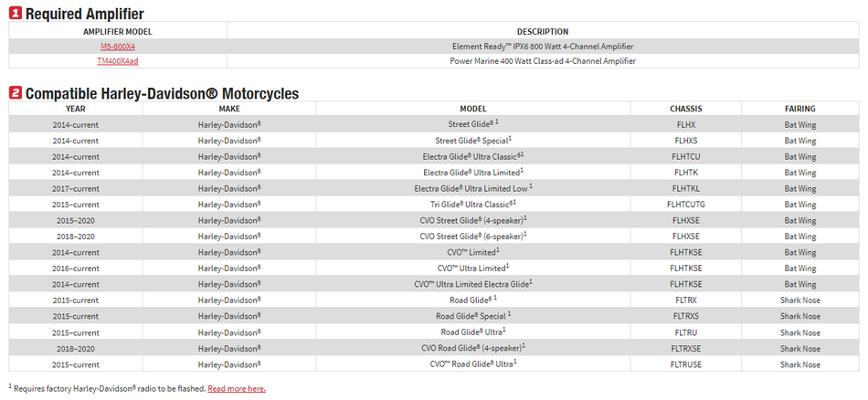Open the TM400X4ad amplifier link
Image resolution: width=868 pixels, height=400 pixels.
(117, 61)
